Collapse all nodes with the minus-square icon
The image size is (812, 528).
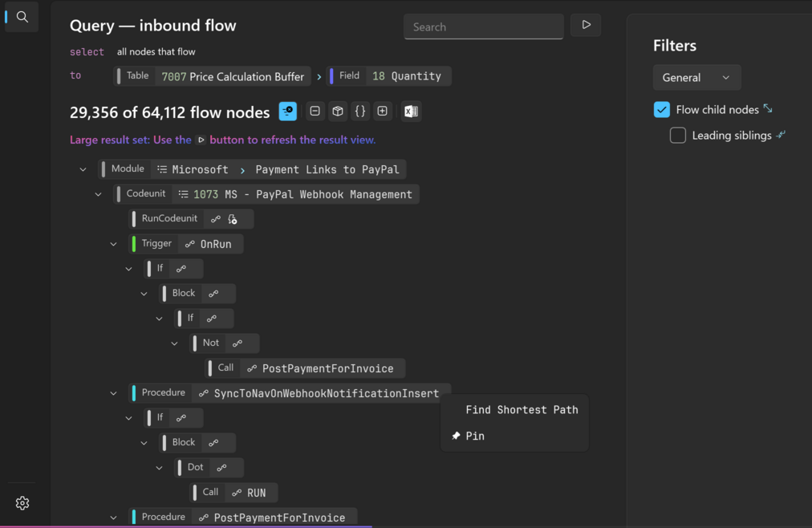[x=315, y=112]
